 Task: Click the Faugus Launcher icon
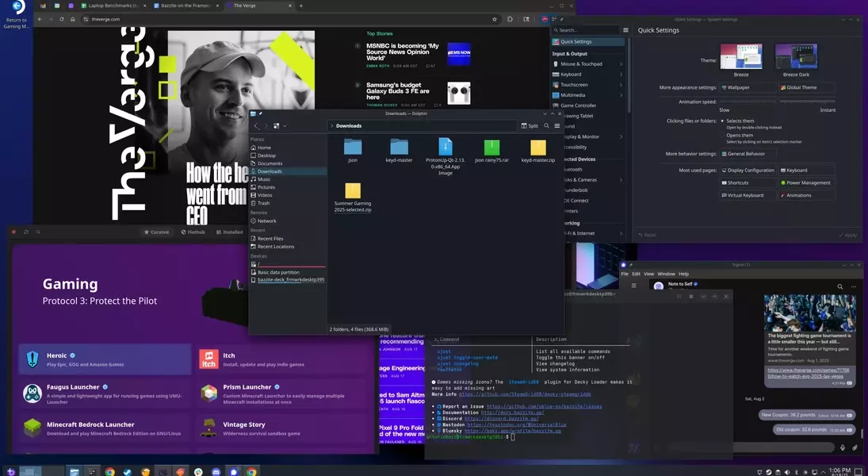tap(32, 392)
